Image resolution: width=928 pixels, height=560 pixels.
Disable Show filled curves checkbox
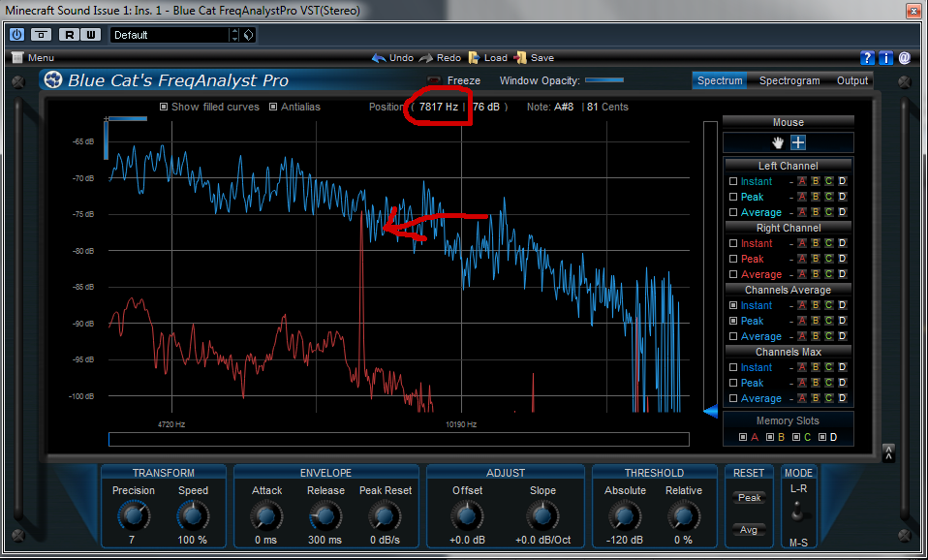pyautogui.click(x=164, y=107)
